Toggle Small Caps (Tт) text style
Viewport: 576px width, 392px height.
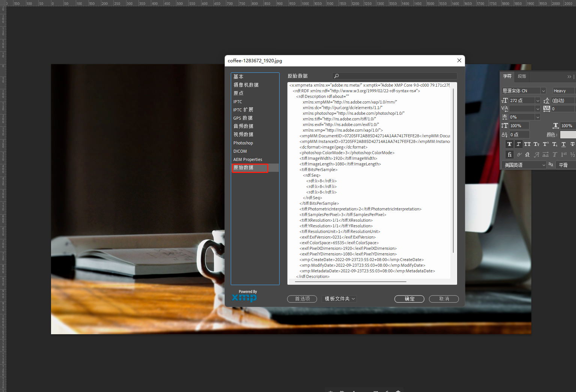536,144
